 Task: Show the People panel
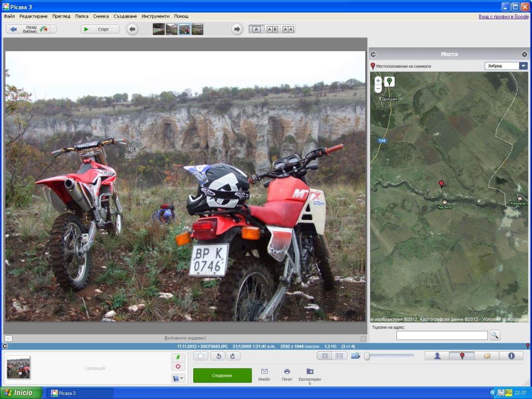(437, 355)
